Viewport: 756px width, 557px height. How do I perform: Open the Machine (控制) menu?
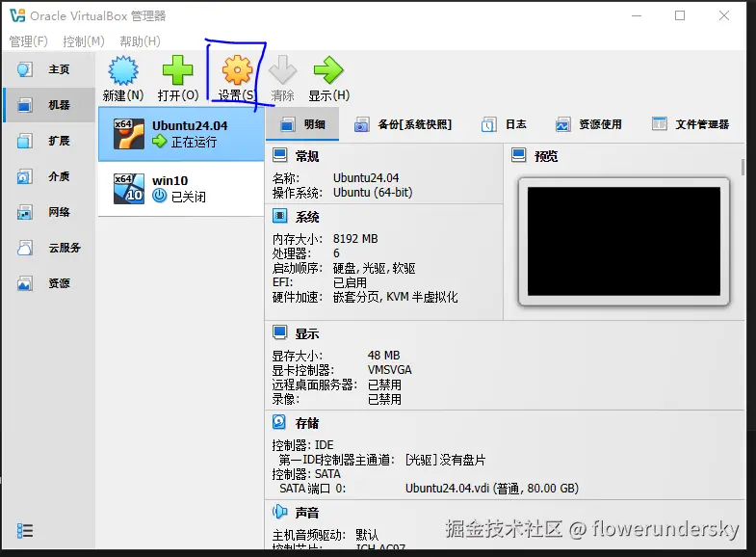(84, 41)
